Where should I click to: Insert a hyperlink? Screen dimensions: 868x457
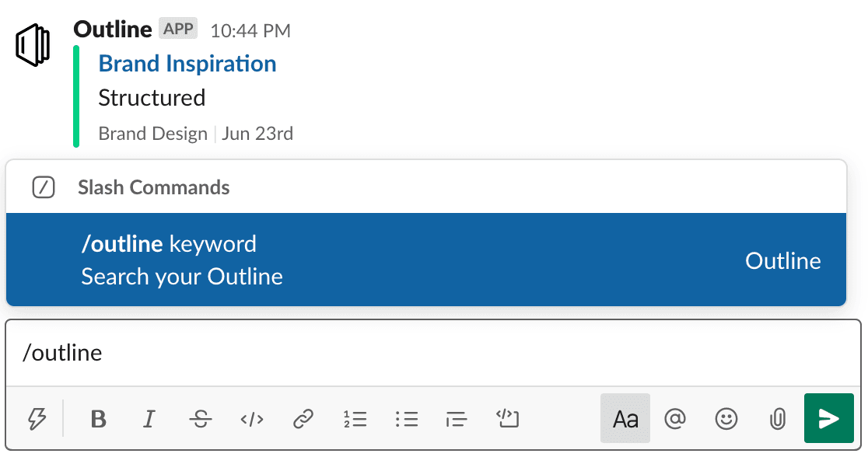303,420
